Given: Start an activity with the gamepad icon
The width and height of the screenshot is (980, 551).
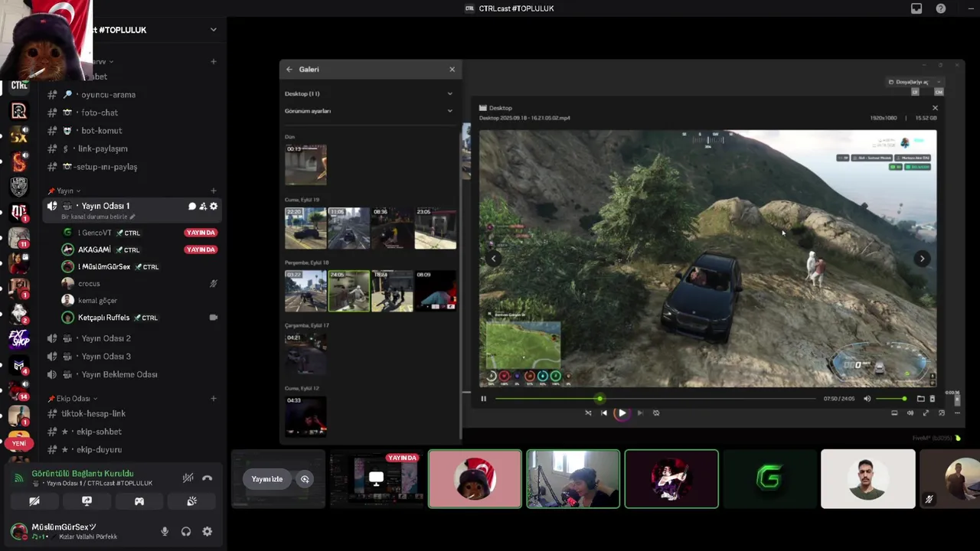Looking at the screenshot, I should click(x=139, y=501).
